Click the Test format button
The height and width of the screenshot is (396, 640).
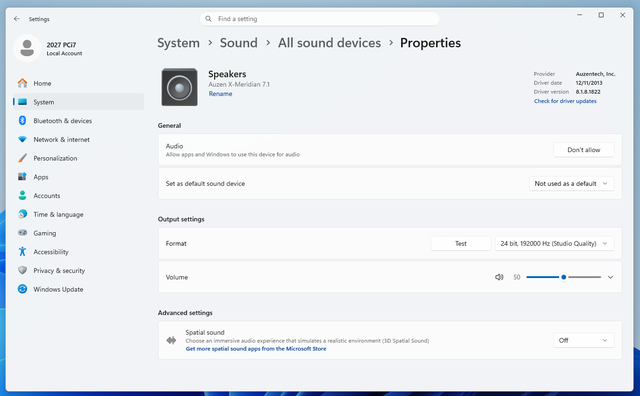pyautogui.click(x=461, y=243)
